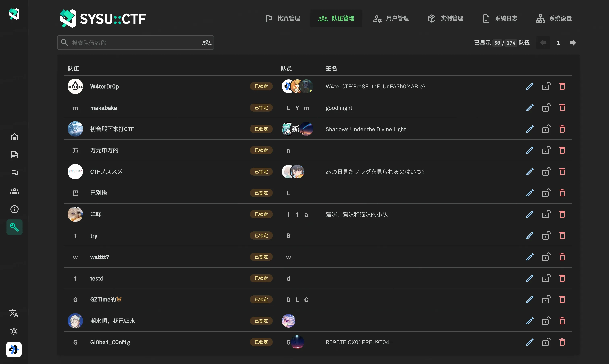609x364 pixels.
Task: Delete team makabaka with the trash icon
Action: click(x=563, y=107)
